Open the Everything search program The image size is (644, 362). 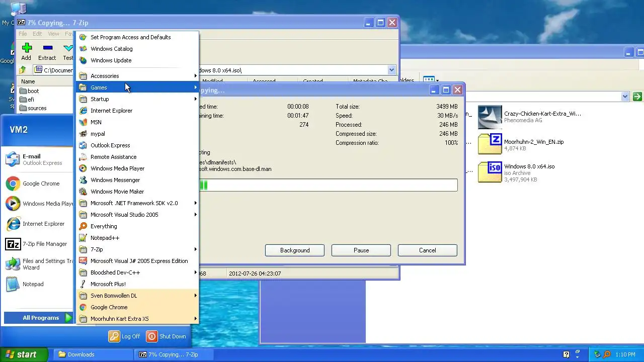[137, 226]
